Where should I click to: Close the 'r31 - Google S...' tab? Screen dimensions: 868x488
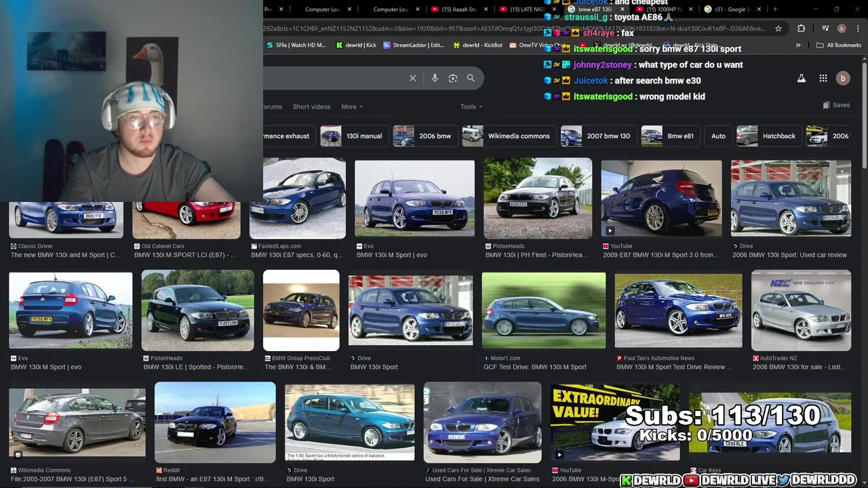759,9
